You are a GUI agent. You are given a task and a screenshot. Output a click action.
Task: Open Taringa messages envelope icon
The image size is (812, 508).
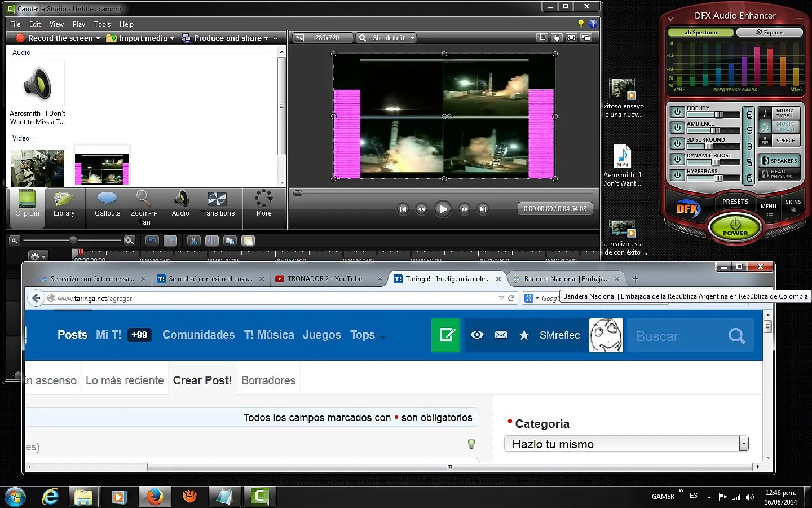(501, 335)
